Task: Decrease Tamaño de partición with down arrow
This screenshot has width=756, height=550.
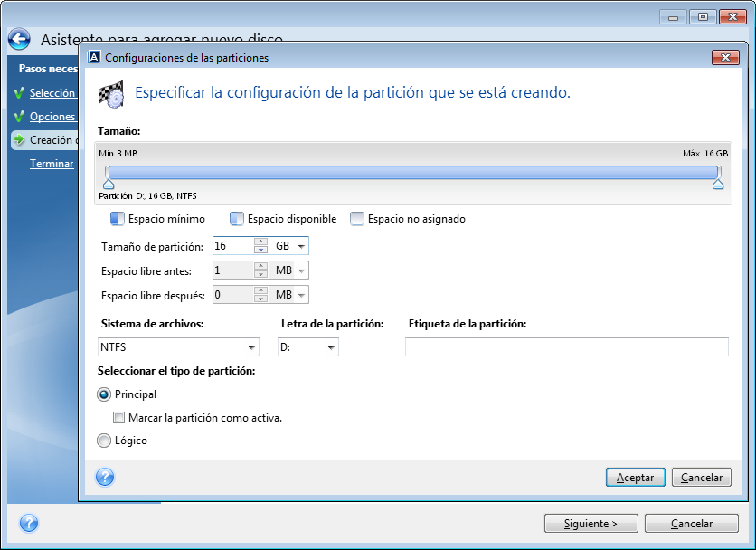Action: click(x=260, y=250)
